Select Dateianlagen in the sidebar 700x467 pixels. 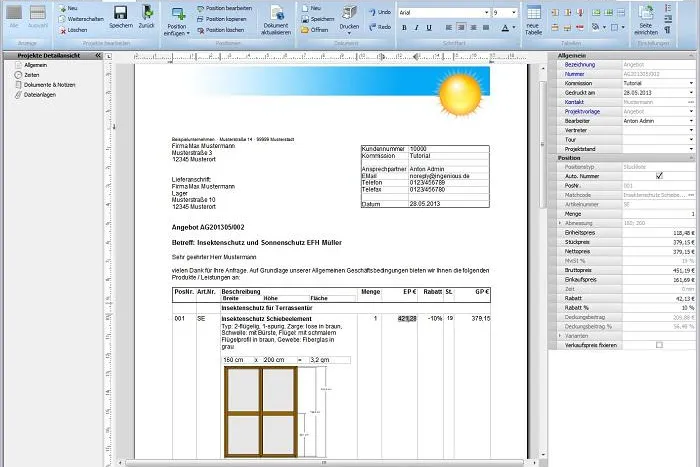(x=40, y=95)
